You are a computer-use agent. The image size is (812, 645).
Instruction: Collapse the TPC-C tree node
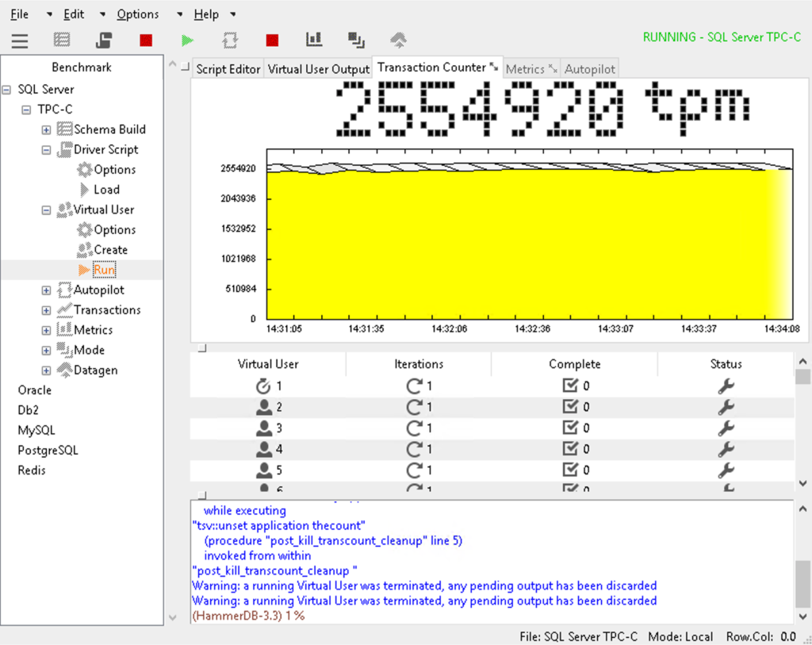[x=26, y=109]
